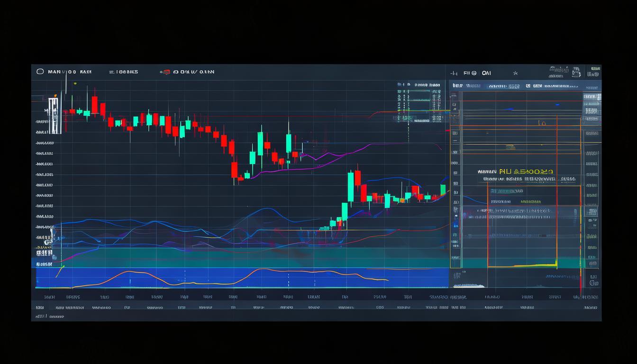637x364 pixels.
Task: Toggle the small checkbox in the right panel header
Action: click(528, 86)
